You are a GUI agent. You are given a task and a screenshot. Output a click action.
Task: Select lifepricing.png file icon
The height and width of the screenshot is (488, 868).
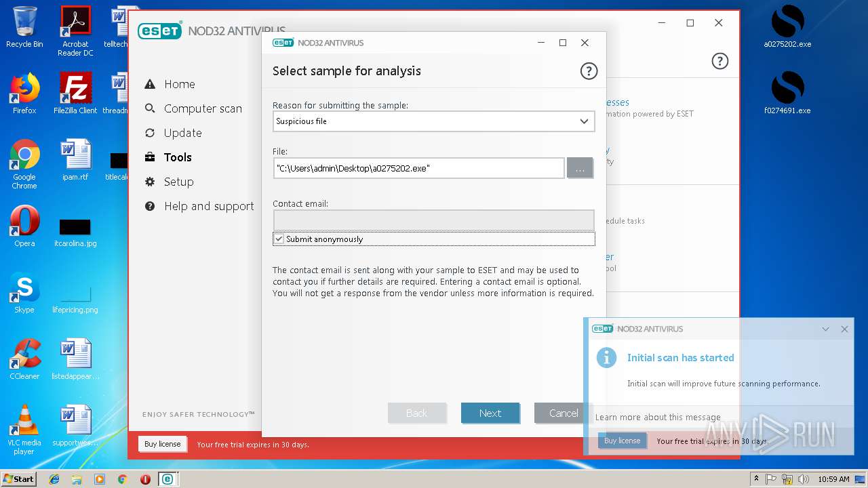coord(75,299)
